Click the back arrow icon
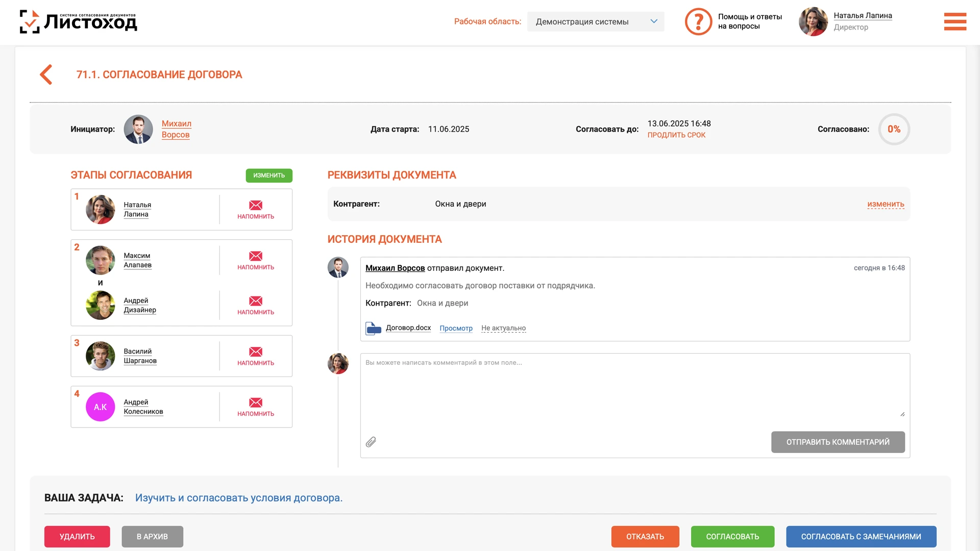980x551 pixels. point(46,74)
